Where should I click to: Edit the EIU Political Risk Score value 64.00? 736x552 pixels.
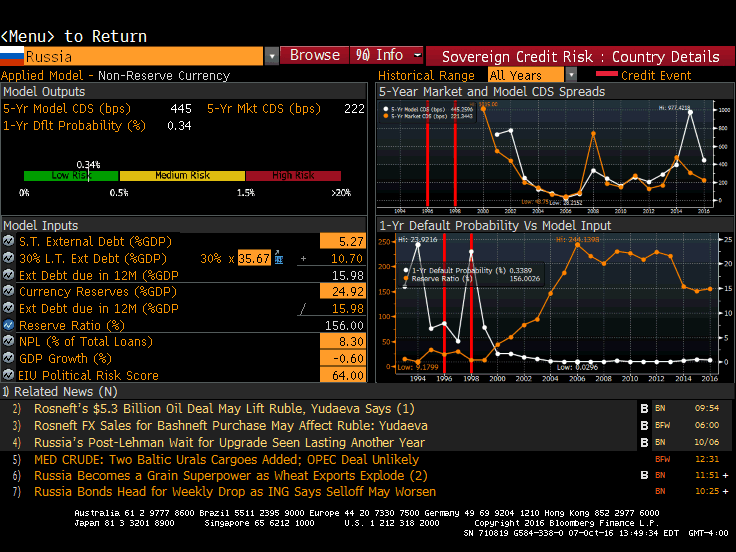pyautogui.click(x=343, y=375)
